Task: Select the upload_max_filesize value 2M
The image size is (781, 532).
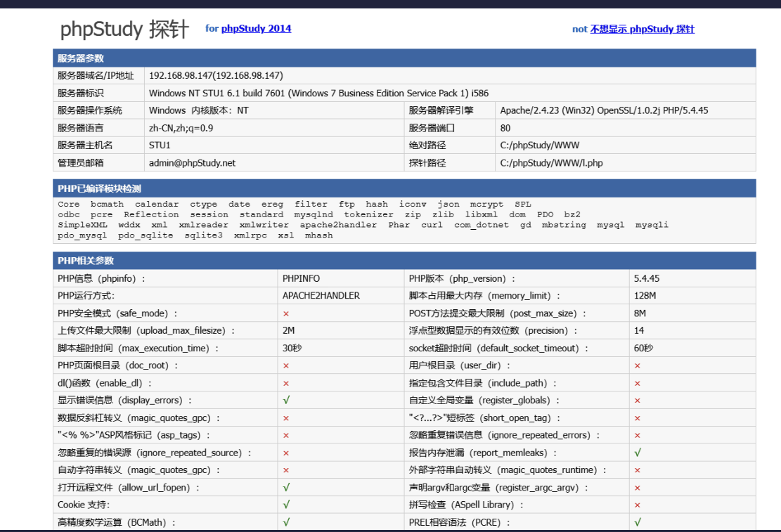Action: [288, 330]
